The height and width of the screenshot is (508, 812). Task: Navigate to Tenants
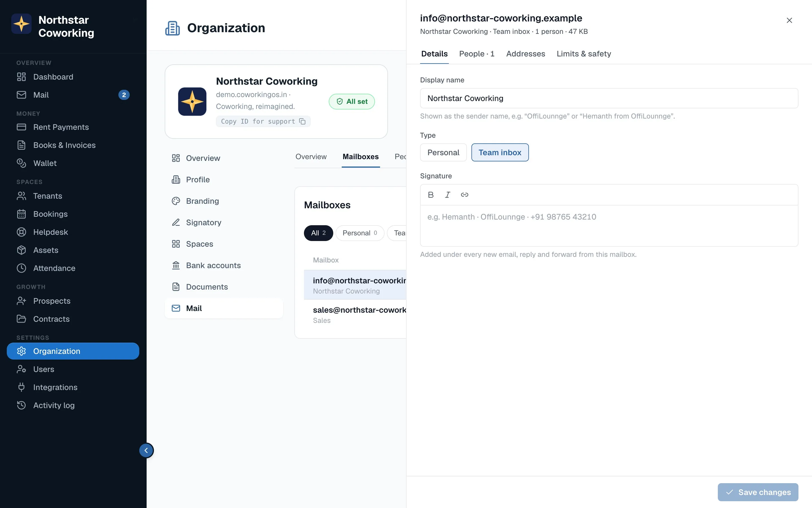(x=73, y=196)
